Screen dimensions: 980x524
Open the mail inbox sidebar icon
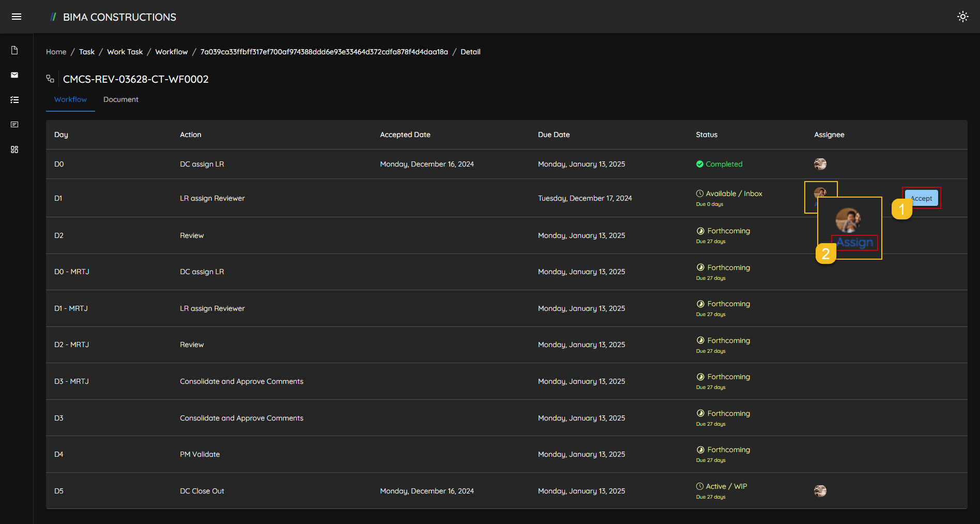pyautogui.click(x=14, y=75)
